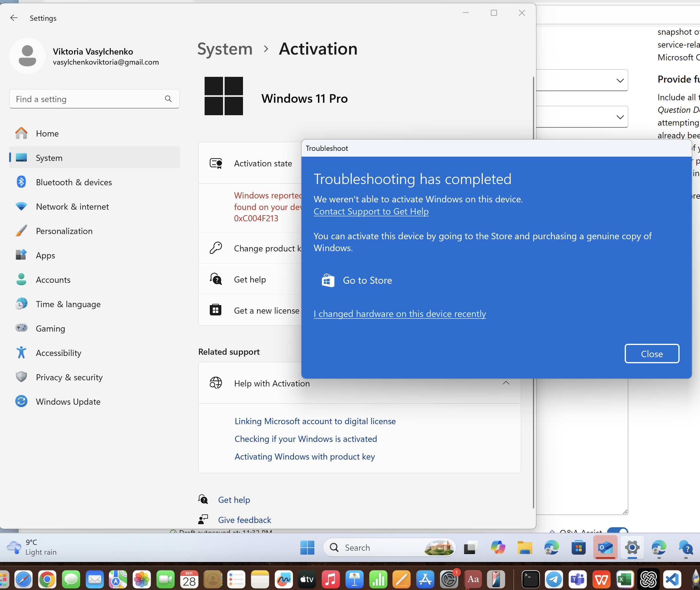This screenshot has height=590, width=700.
Task: Open Bluetooth & devices settings icon
Action: click(x=21, y=182)
